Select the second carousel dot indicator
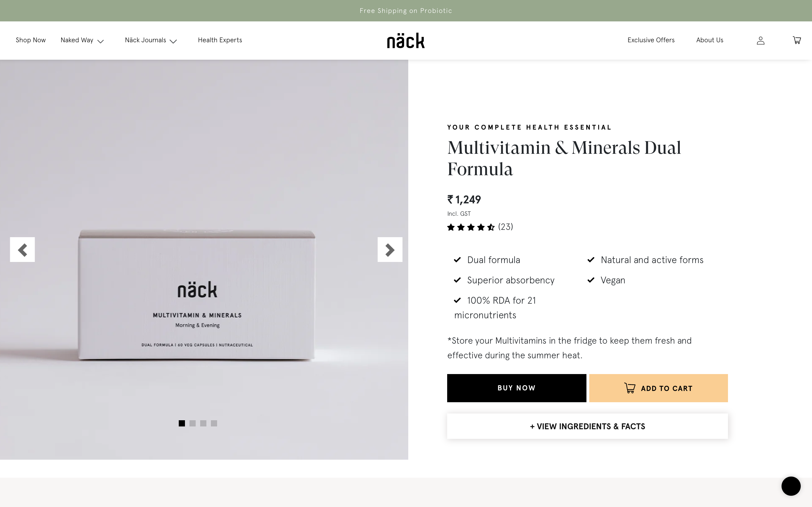 coord(193,424)
